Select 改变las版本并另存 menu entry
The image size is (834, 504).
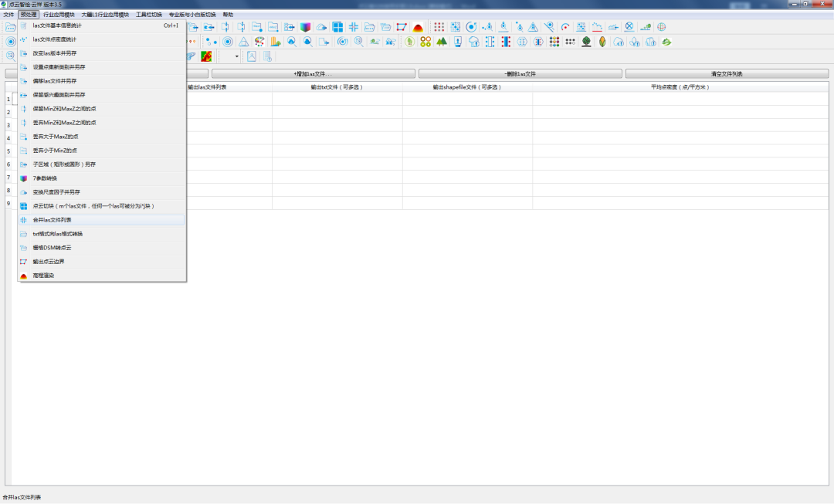(x=102, y=53)
